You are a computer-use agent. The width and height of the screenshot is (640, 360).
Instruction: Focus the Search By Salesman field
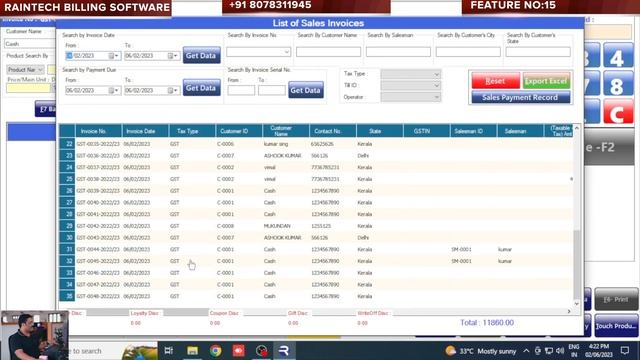[x=398, y=52]
